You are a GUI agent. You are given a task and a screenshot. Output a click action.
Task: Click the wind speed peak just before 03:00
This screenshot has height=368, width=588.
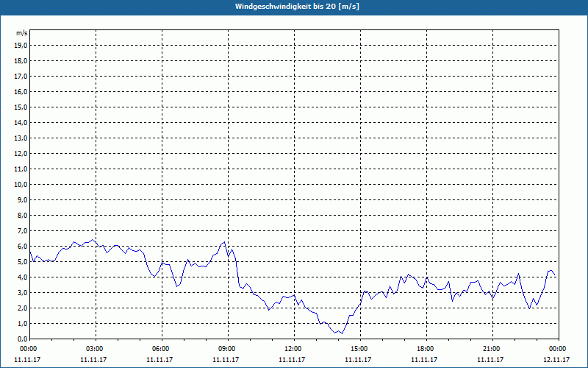click(93, 240)
